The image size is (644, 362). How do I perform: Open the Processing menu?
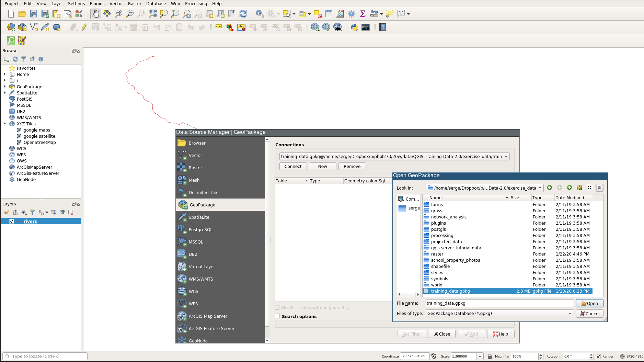(196, 3)
